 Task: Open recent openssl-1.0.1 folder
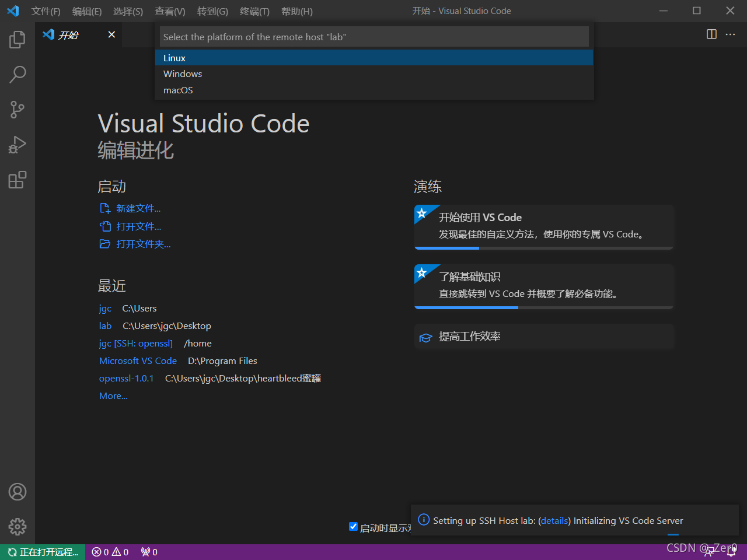click(127, 378)
